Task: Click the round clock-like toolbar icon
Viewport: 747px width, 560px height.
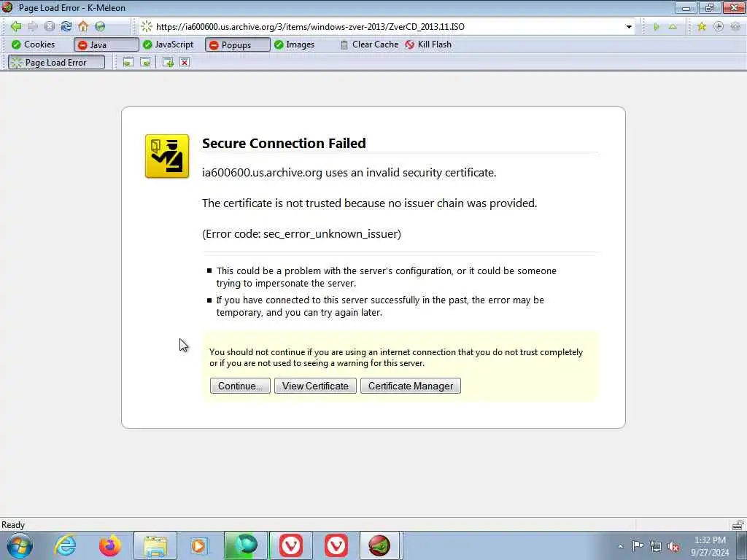Action: pos(719,27)
